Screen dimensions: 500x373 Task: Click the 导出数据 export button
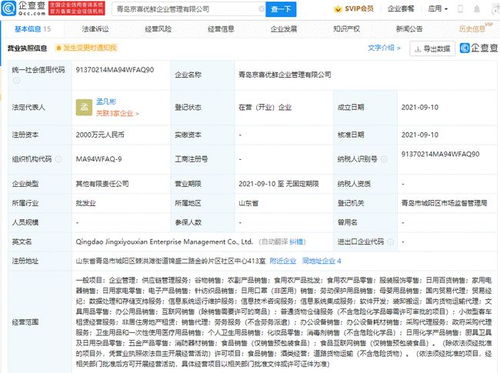(x=432, y=49)
